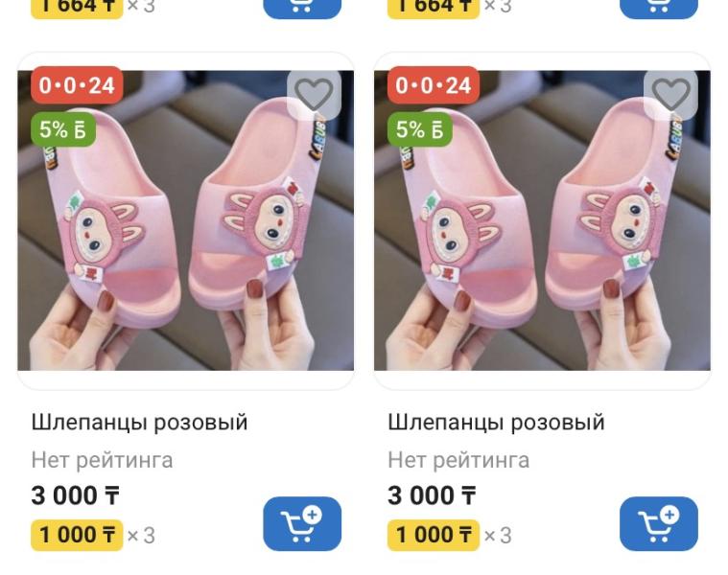Tap top-right 1 664 ₸ installment tag
The height and width of the screenshot is (575, 728).
434,8
